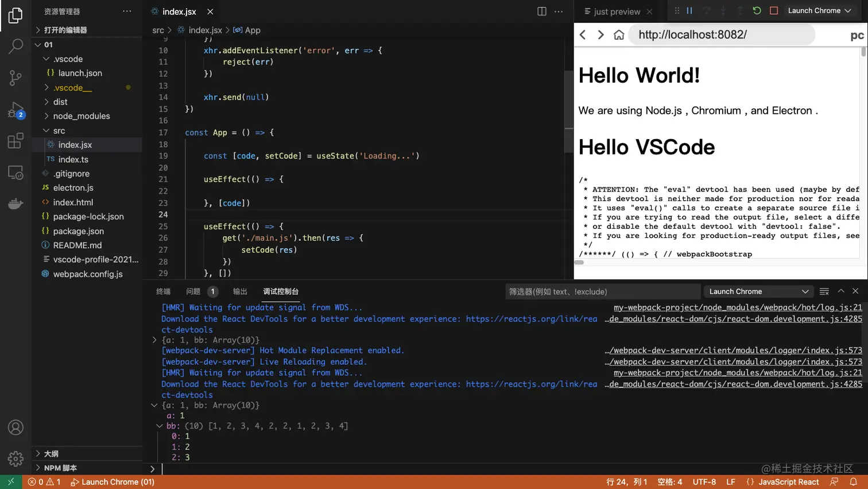868x489 pixels.
Task: Click the debug console filter input
Action: pos(602,291)
